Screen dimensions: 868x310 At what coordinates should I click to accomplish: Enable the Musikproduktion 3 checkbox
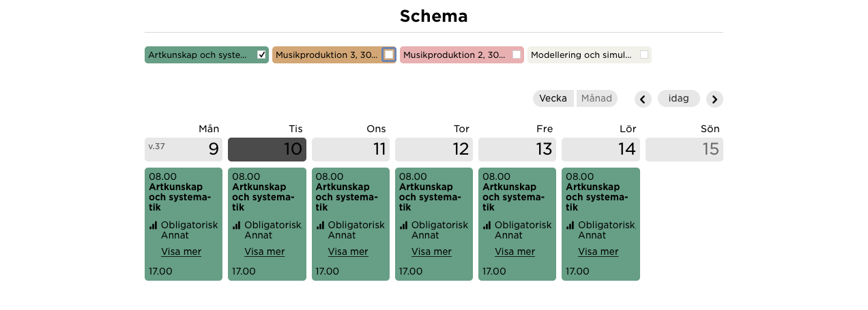click(x=389, y=55)
